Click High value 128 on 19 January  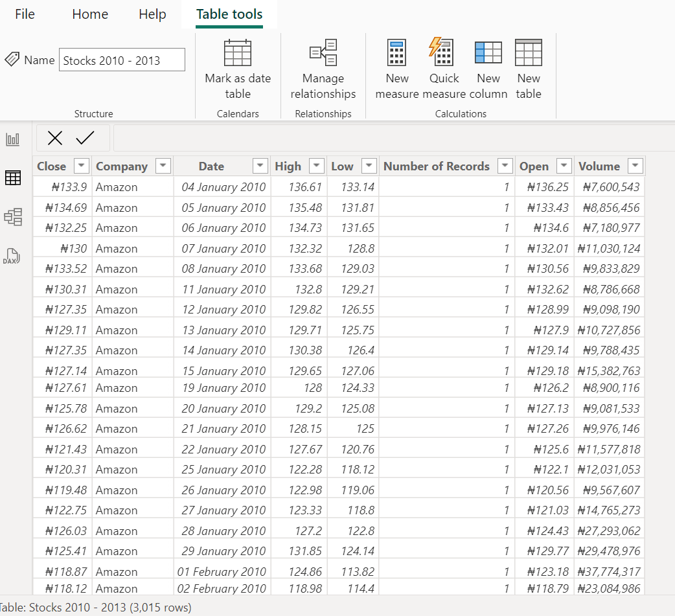[299, 388]
